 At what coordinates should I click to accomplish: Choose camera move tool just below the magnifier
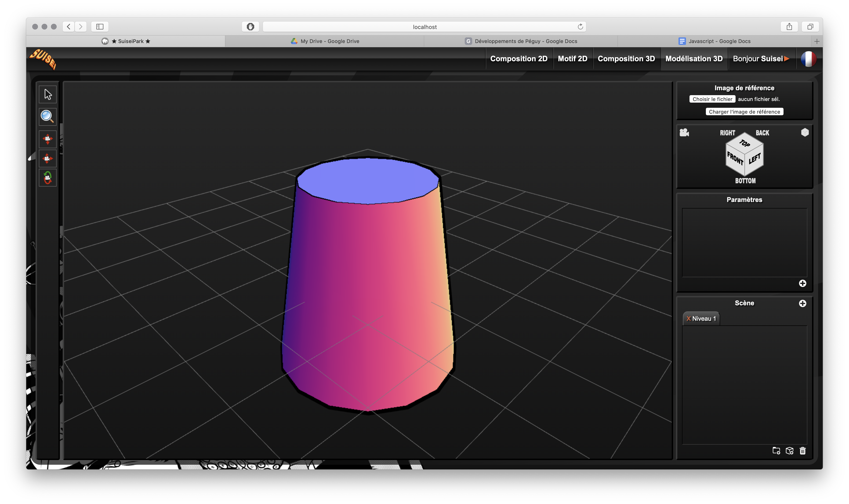click(47, 139)
